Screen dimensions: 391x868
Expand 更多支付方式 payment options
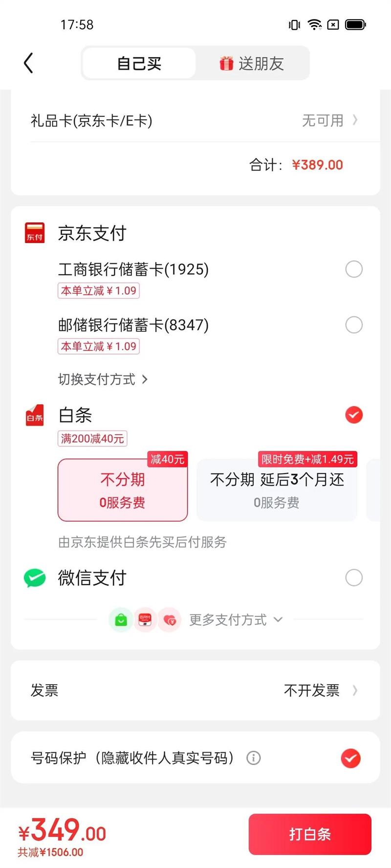236,620
